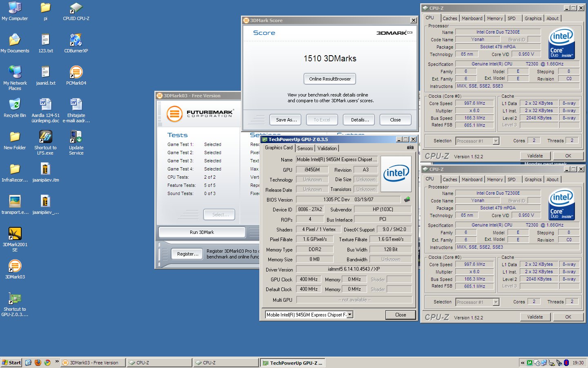The width and height of the screenshot is (588, 368).
Task: Open SPD tab in lower CPU-Z window
Action: click(512, 180)
